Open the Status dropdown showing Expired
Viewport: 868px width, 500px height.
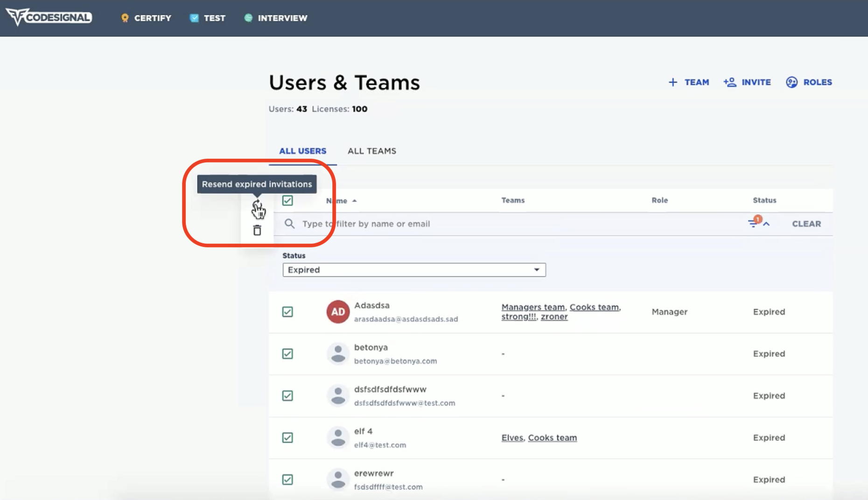click(x=413, y=270)
